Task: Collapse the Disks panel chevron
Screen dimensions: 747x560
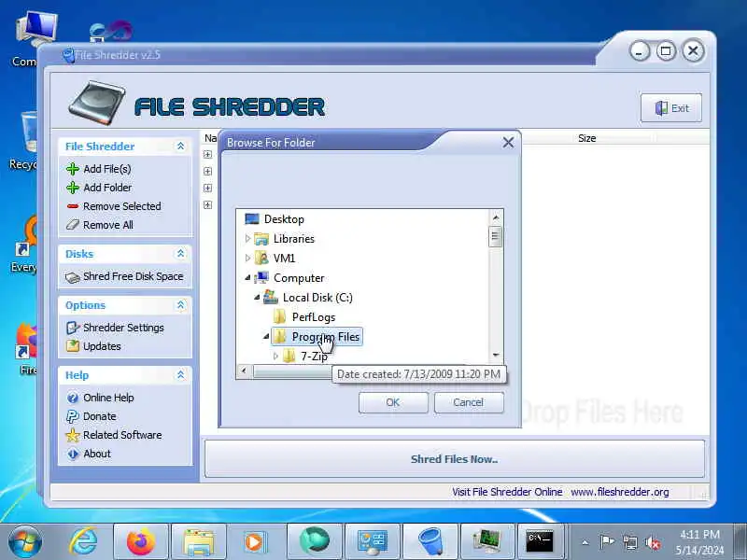Action: point(180,254)
